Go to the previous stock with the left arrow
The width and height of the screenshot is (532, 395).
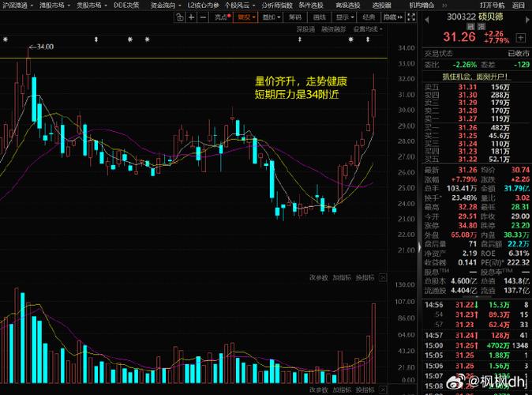[427, 20]
